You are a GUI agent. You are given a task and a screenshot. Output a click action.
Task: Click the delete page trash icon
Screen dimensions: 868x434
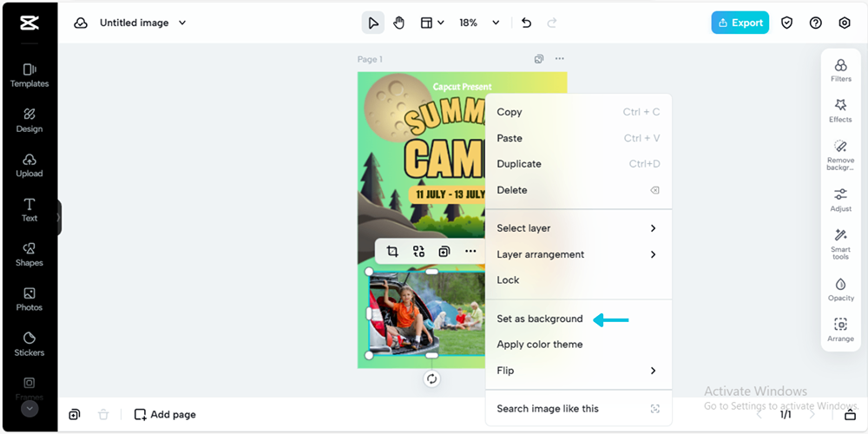(103, 414)
